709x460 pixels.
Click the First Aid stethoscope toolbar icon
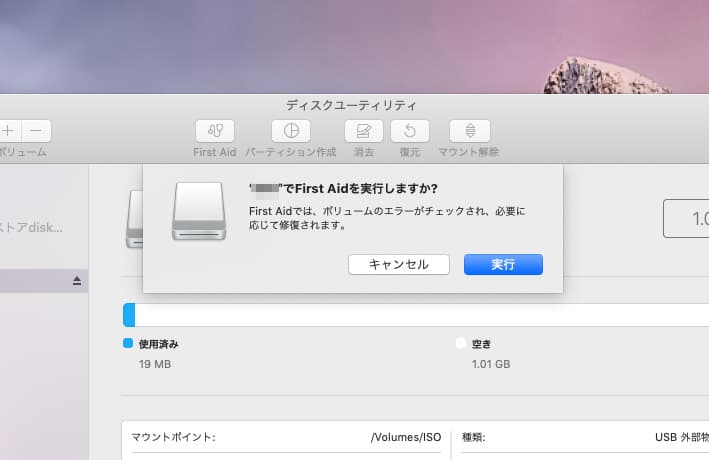pos(214,131)
